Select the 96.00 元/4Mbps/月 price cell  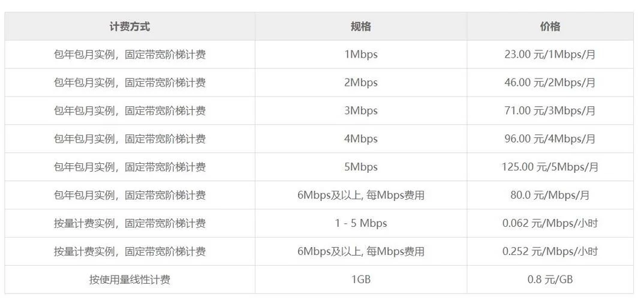click(550, 139)
